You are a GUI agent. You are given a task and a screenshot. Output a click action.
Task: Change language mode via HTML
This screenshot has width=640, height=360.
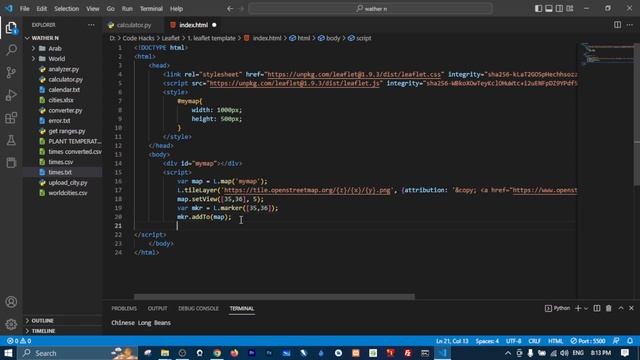[555, 341]
